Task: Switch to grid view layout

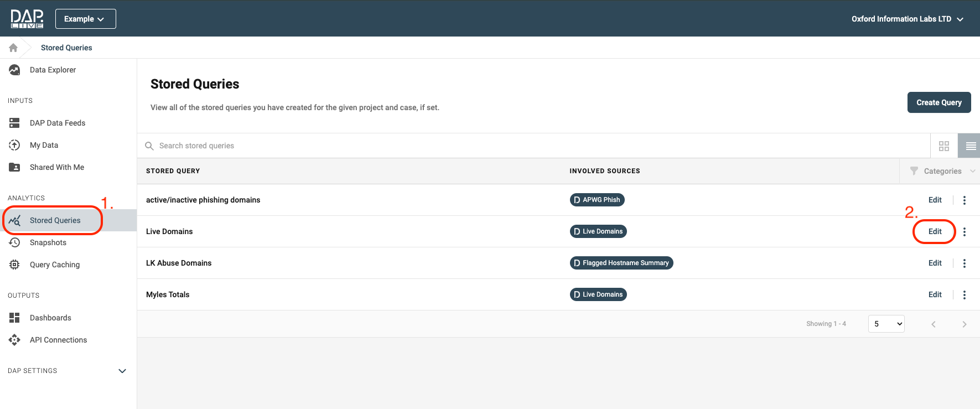Action: point(944,146)
